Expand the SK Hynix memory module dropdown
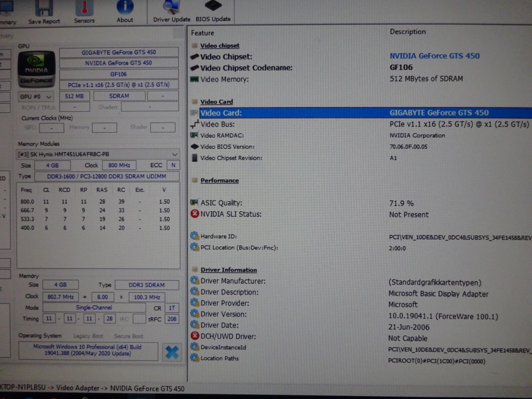Image resolution: width=532 pixels, height=399 pixels. [98, 154]
